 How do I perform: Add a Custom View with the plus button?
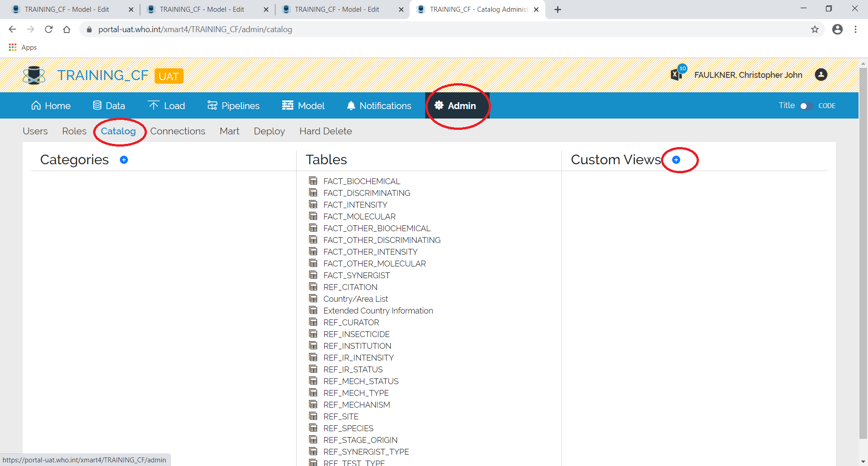point(676,160)
